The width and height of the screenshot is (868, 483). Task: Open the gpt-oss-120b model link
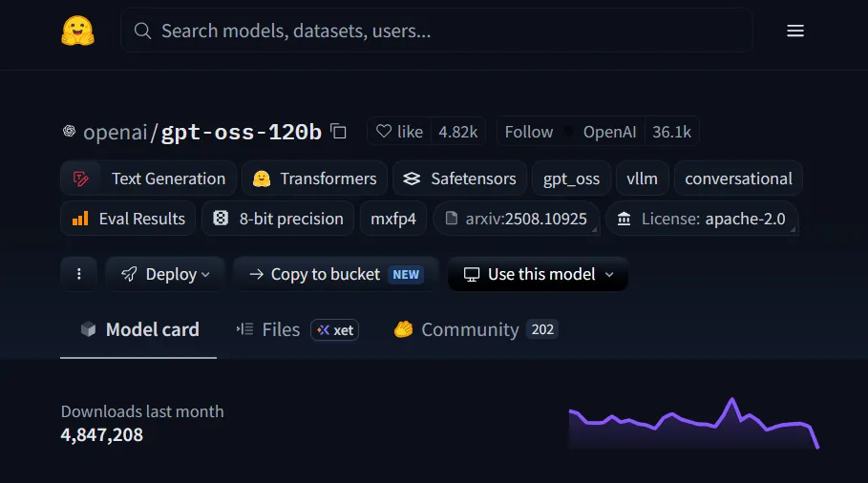point(242,133)
